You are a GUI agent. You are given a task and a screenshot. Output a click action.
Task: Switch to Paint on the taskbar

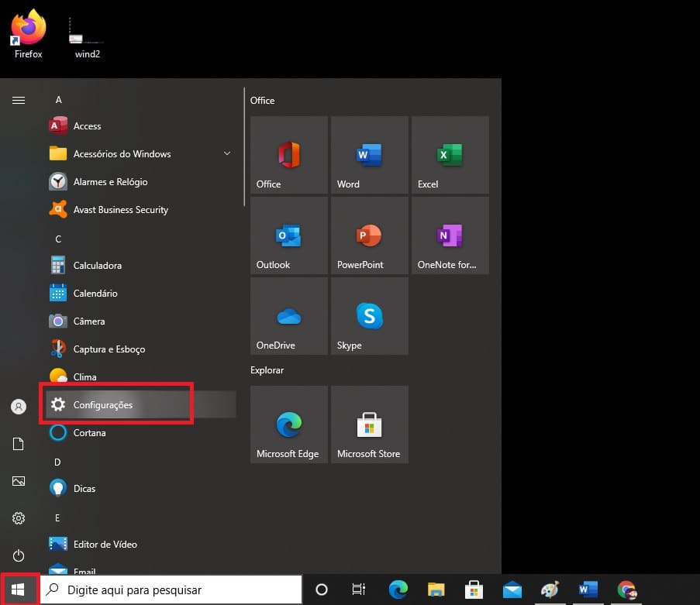[550, 590]
